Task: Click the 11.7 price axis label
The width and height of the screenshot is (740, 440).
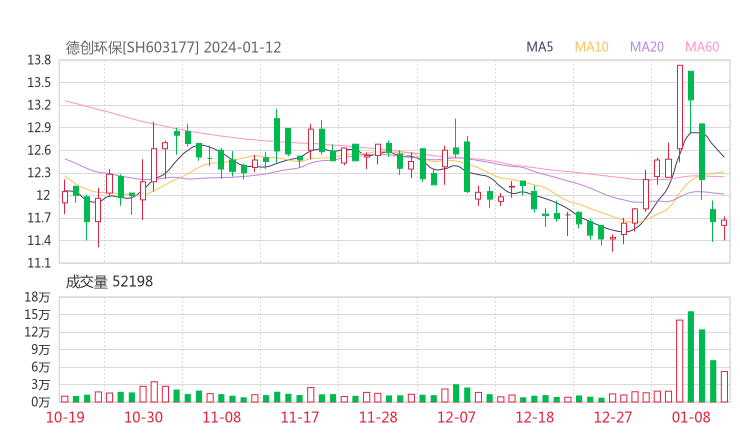Action: 39,218
